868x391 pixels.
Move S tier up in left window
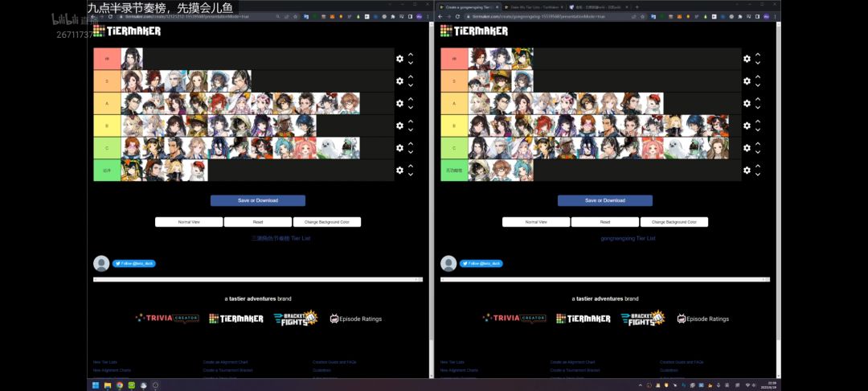tap(411, 77)
